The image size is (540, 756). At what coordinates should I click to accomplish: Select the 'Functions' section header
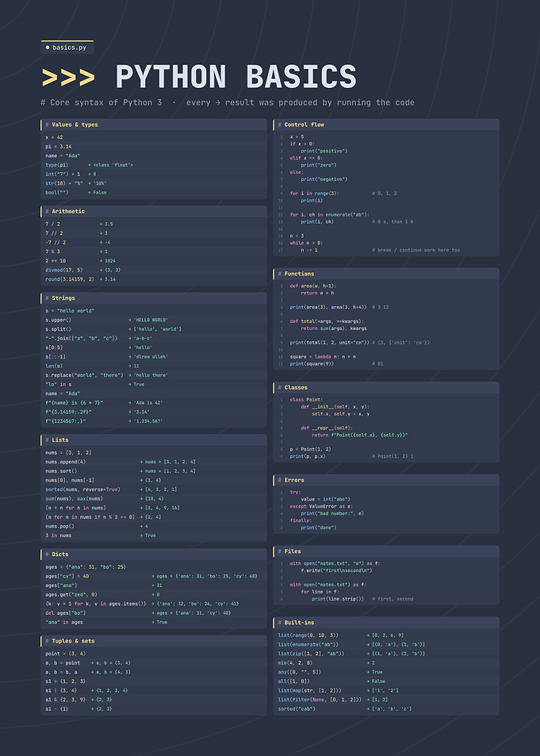tap(386, 274)
